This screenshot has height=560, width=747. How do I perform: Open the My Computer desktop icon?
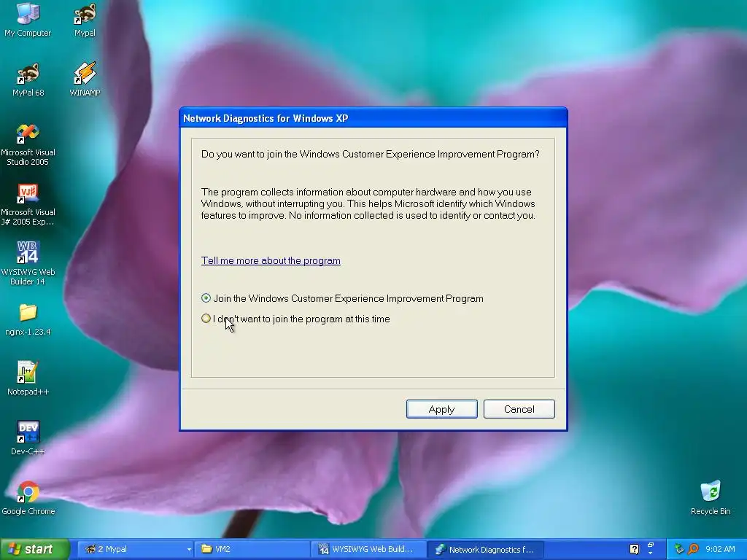(28, 19)
